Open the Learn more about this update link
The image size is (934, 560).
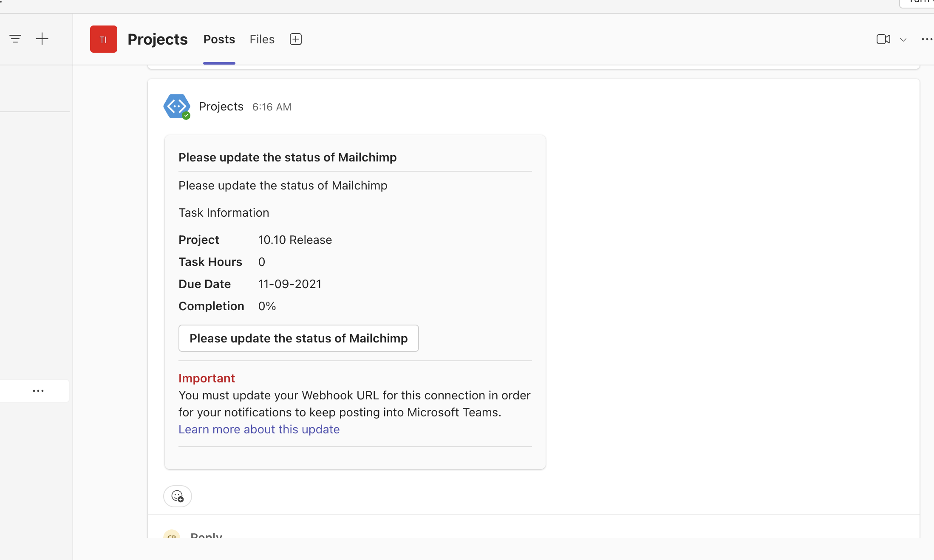(259, 430)
